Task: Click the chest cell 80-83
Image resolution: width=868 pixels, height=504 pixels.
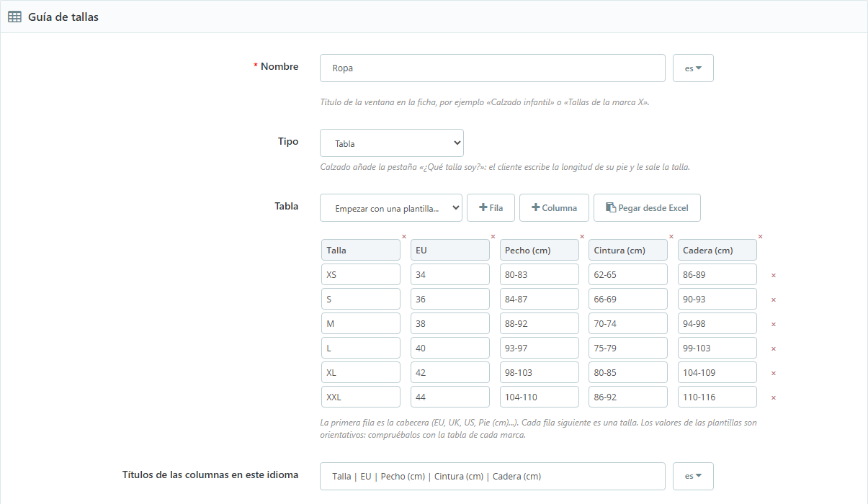Action: coord(540,274)
